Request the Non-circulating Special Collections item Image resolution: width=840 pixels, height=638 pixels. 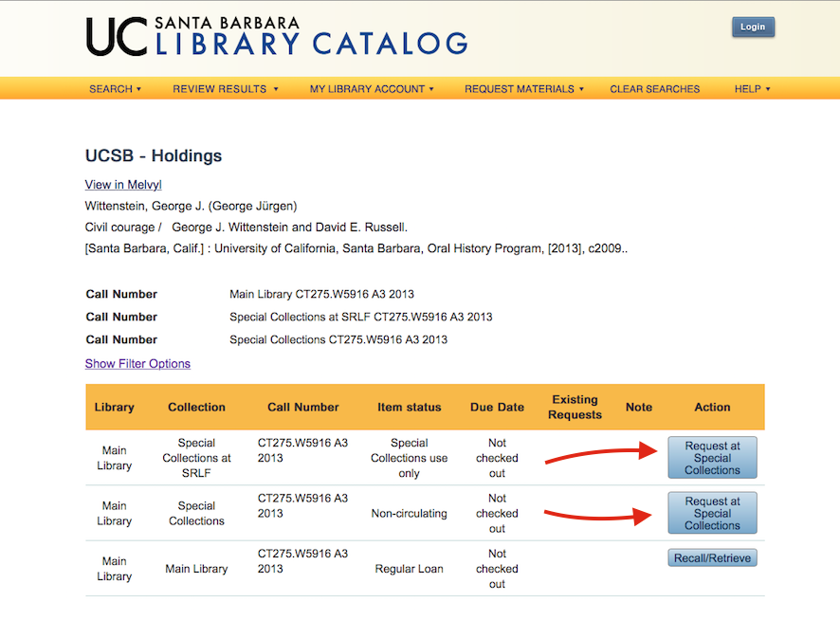coord(712,513)
